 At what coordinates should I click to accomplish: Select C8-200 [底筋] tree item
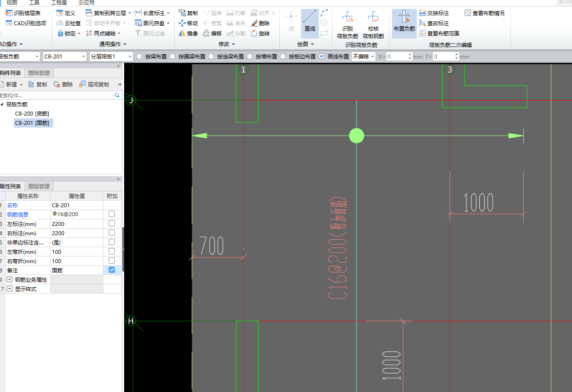pyautogui.click(x=32, y=113)
